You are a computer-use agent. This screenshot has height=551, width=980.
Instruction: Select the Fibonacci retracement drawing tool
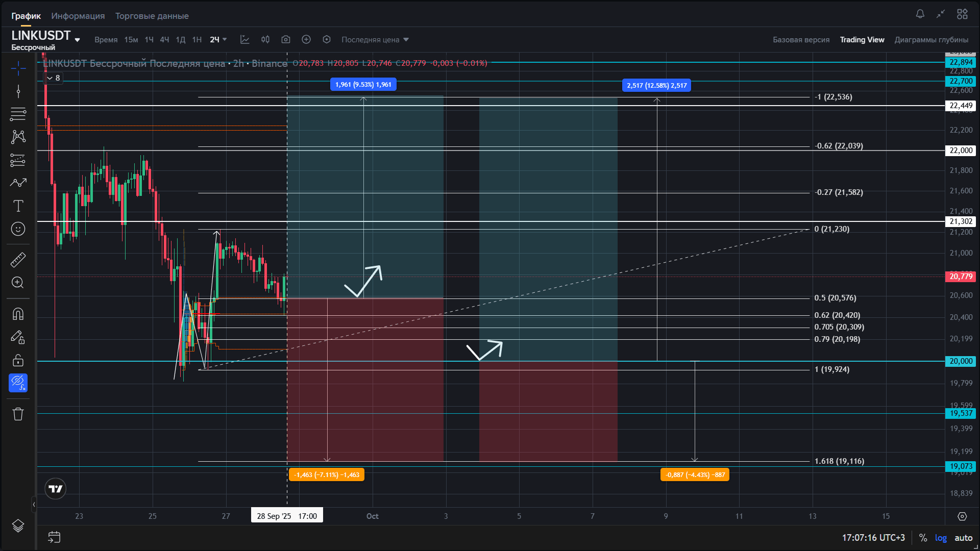click(18, 114)
